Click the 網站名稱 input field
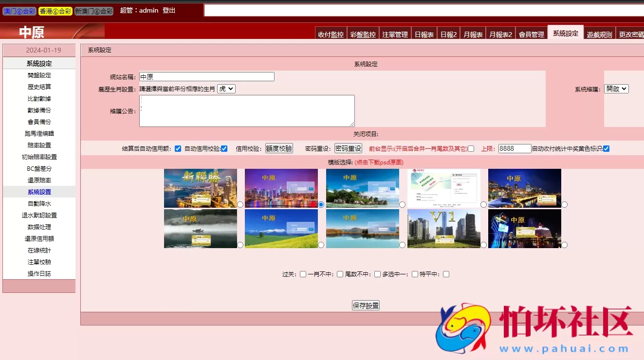Image resolution: width=644 pixels, height=360 pixels. [x=206, y=76]
